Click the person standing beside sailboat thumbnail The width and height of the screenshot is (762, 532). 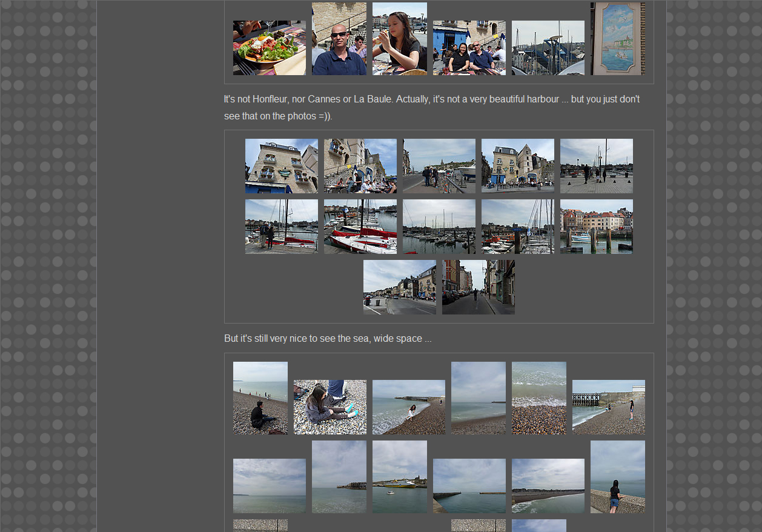coord(281,227)
